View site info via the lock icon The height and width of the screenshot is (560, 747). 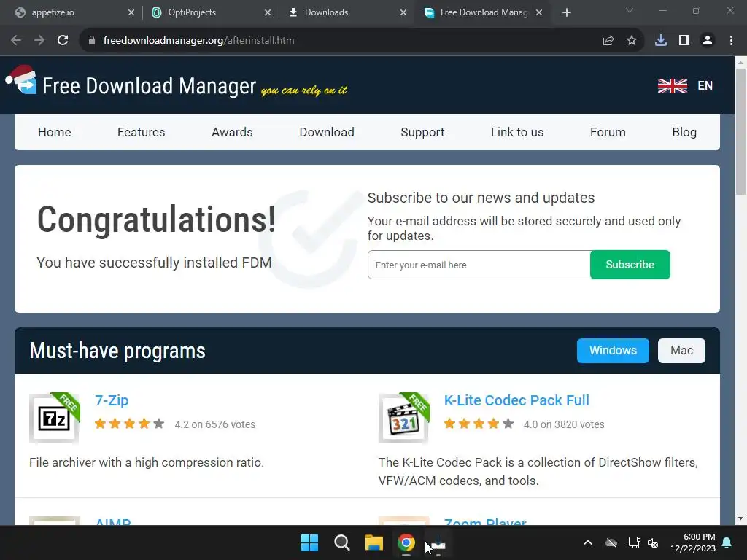tap(92, 41)
